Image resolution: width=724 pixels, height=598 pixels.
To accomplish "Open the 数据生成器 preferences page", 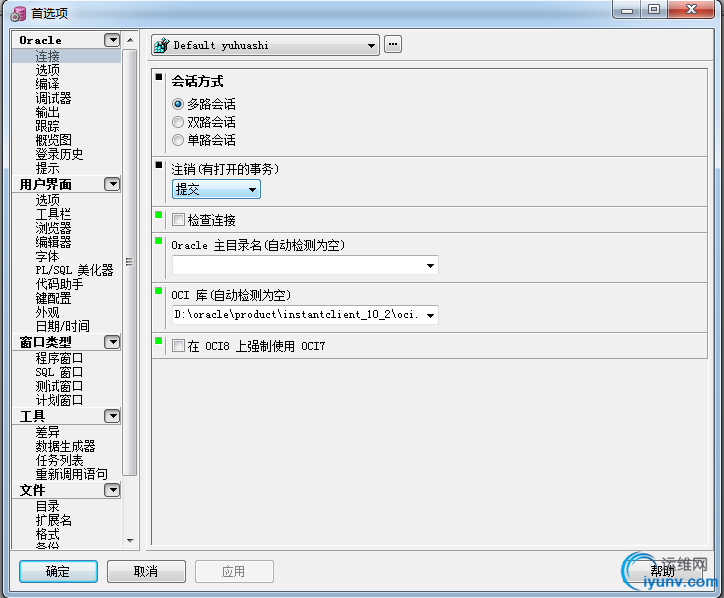I will pos(66,446).
